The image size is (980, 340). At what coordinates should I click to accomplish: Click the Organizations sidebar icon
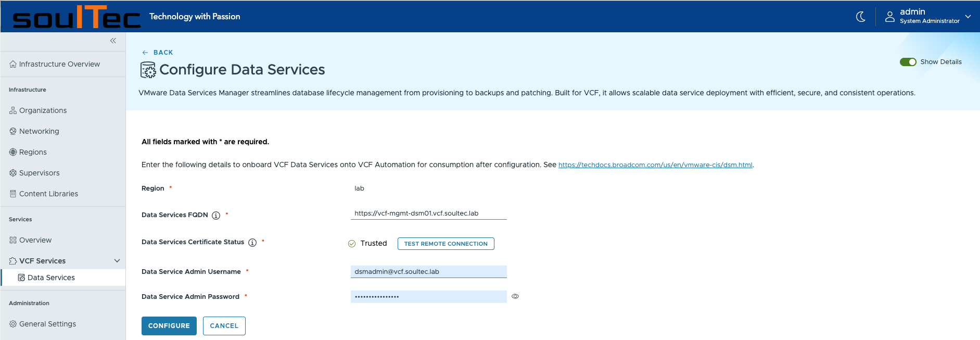click(13, 111)
